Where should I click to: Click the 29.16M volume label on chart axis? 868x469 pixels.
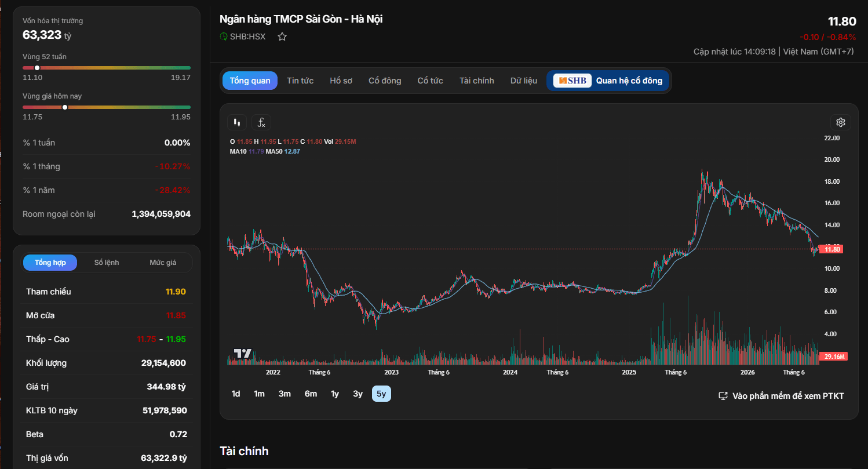coord(834,357)
